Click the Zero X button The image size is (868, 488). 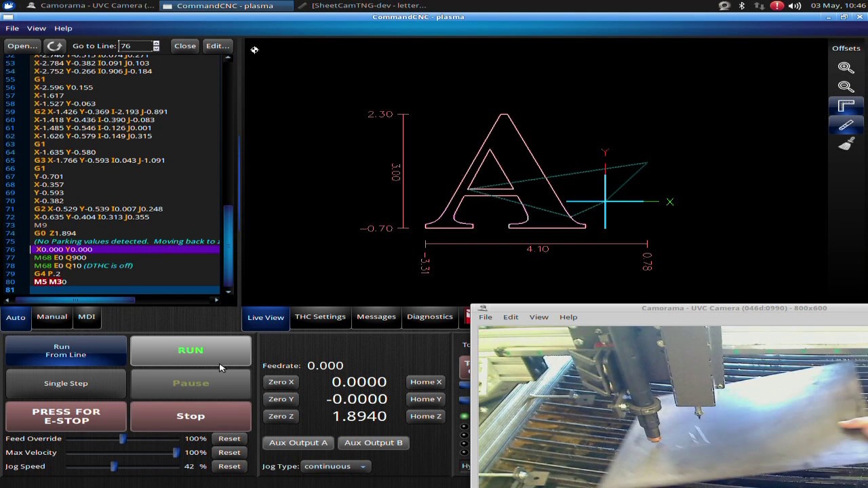[x=281, y=382]
